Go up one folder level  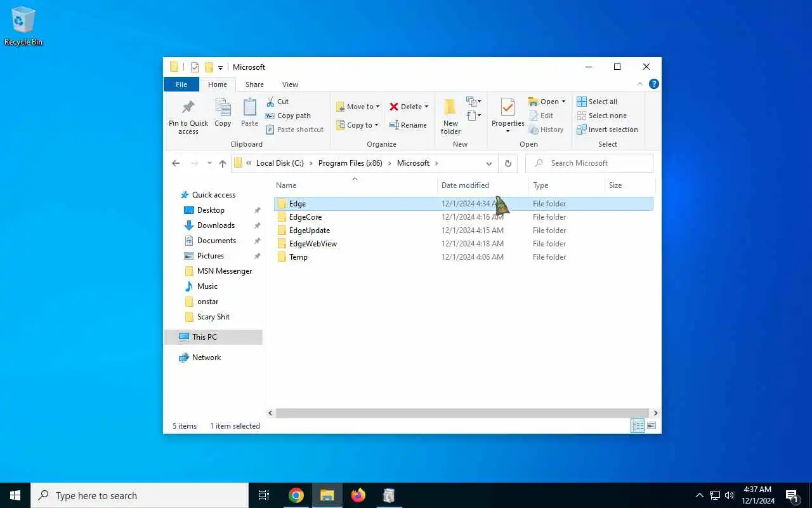pos(223,163)
